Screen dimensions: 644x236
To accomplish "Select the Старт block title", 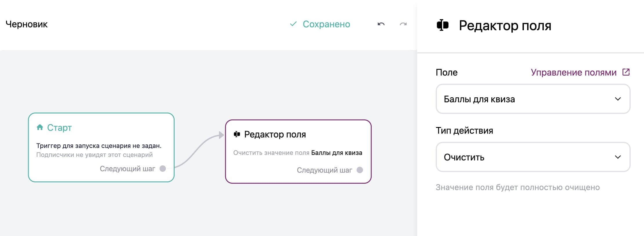I will point(59,128).
